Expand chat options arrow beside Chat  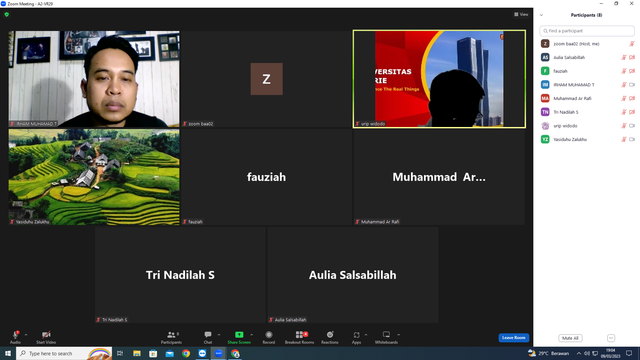pyautogui.click(x=219, y=335)
